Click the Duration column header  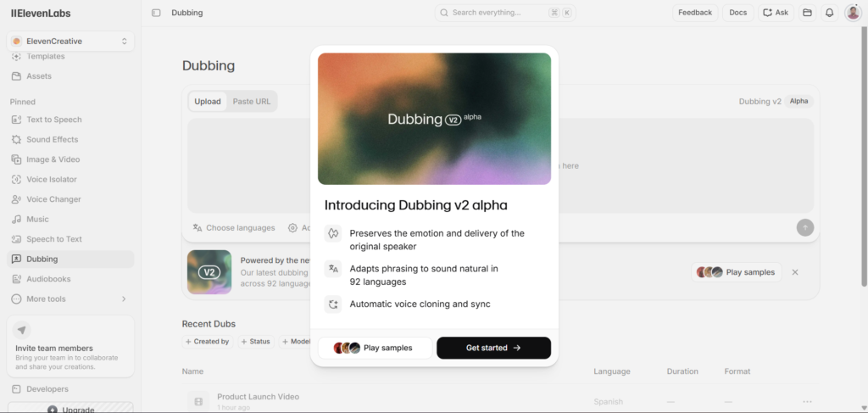(x=682, y=371)
